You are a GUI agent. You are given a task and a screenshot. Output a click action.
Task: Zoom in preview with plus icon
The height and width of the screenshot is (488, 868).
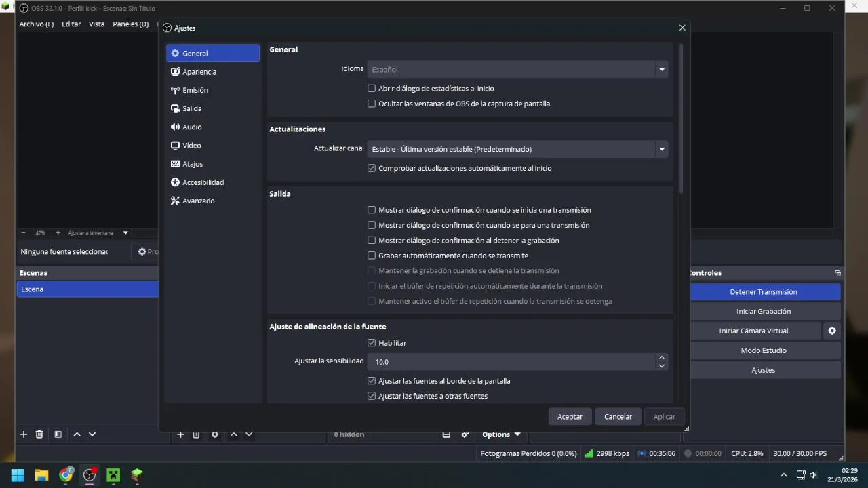tap(58, 232)
